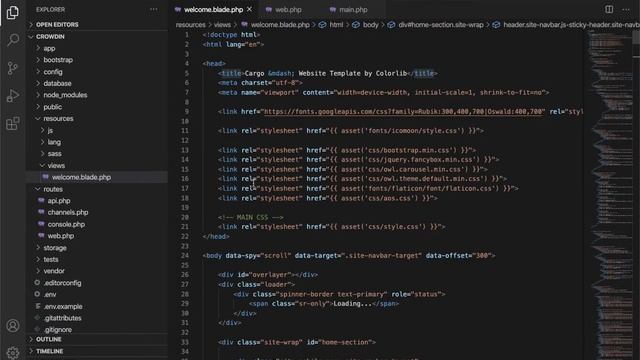Click the icon beside .gitignore
The width and height of the screenshot is (640, 360).
(x=38, y=329)
